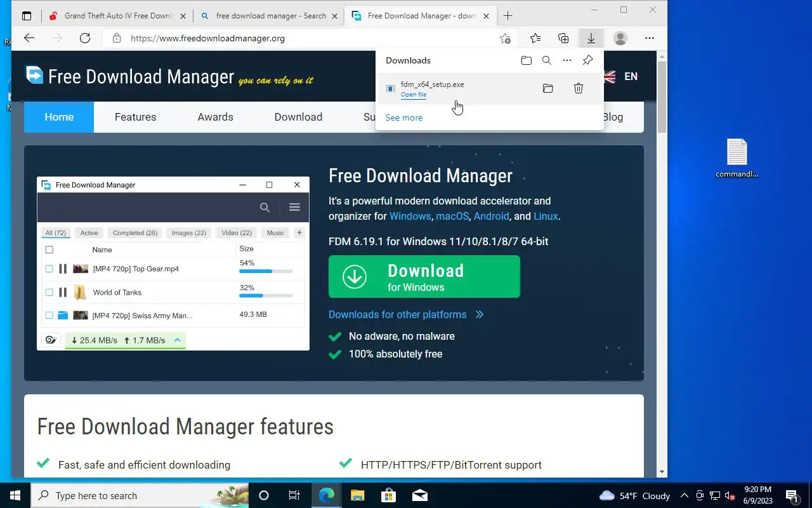
Task: Open Mail app from the taskbar
Action: 419,495
